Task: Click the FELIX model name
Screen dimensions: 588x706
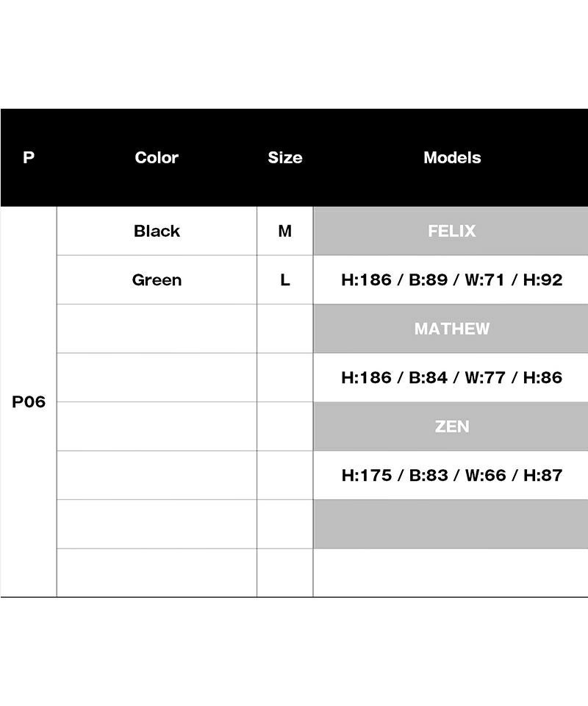Action: (451, 231)
